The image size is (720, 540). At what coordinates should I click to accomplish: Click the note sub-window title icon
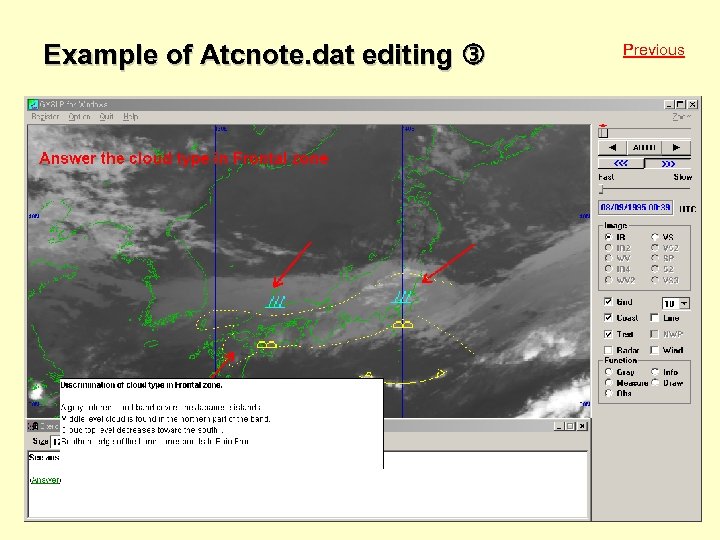point(33,426)
